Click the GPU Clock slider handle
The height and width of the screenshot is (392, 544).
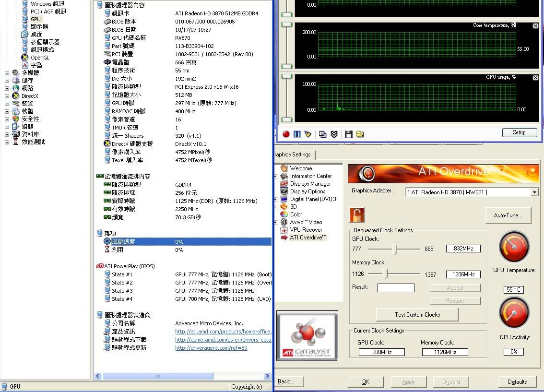395,249
